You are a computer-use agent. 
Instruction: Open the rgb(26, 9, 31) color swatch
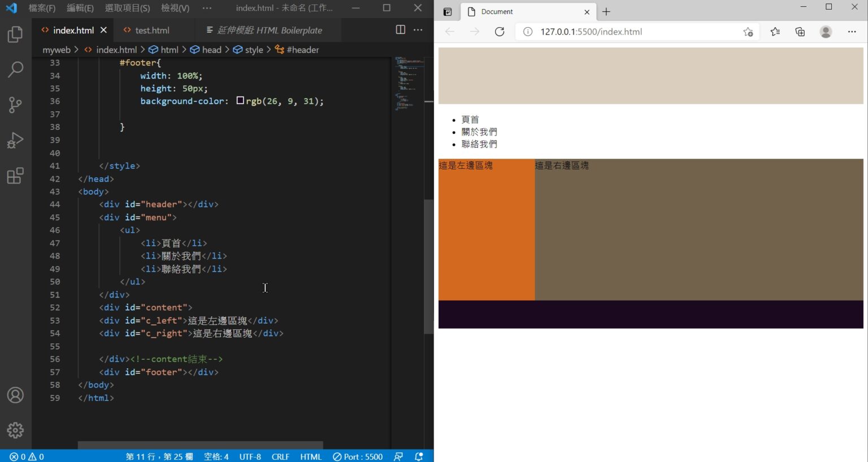(240, 101)
